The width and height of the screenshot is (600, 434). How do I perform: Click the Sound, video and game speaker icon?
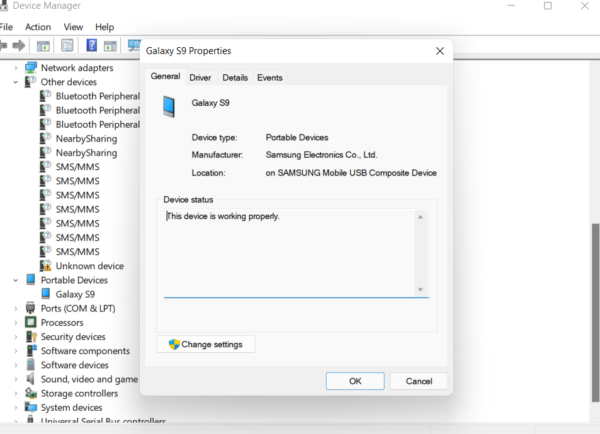[30, 379]
